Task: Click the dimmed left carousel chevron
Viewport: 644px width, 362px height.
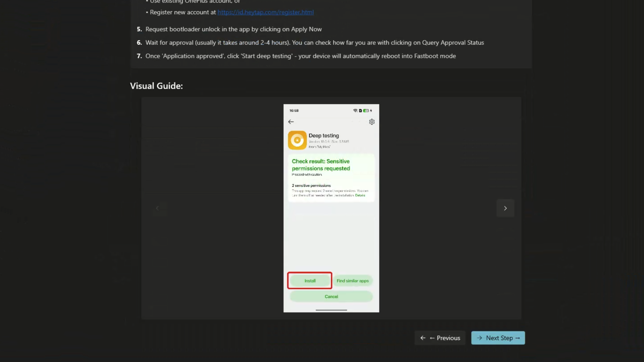Action: click(x=157, y=208)
